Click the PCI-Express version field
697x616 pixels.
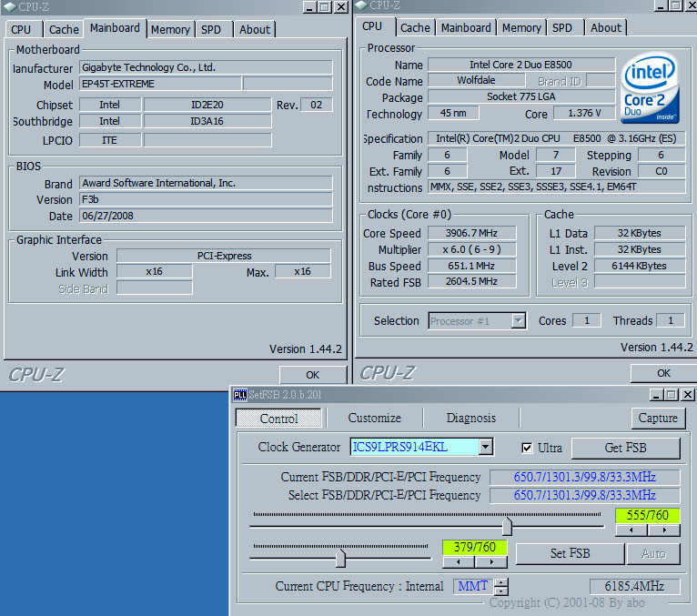click(224, 256)
